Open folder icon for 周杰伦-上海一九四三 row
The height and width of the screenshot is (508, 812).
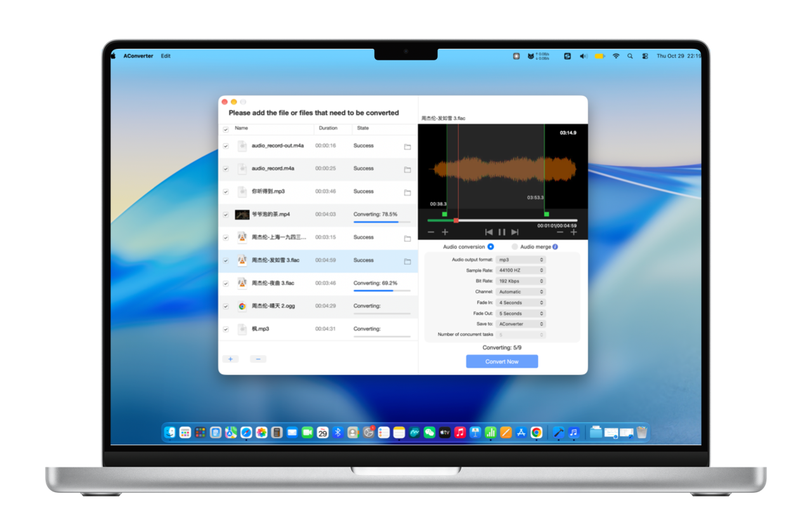point(407,238)
